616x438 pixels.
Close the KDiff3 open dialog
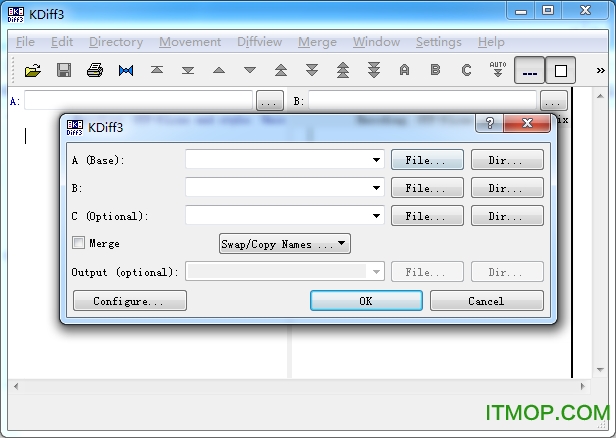pyautogui.click(x=527, y=123)
